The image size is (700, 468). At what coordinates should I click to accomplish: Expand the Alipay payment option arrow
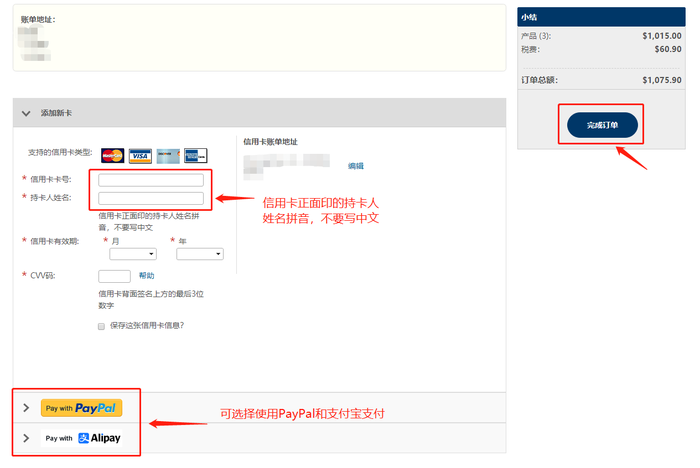click(26, 438)
